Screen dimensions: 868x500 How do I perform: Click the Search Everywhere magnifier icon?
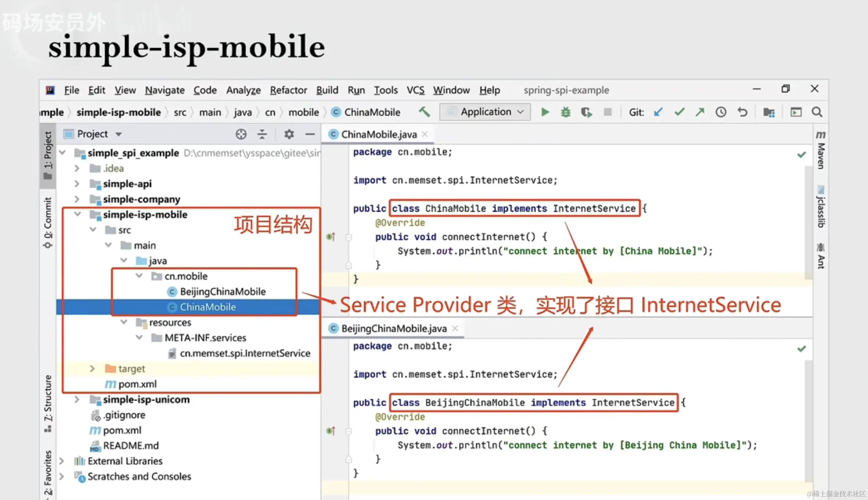click(817, 112)
